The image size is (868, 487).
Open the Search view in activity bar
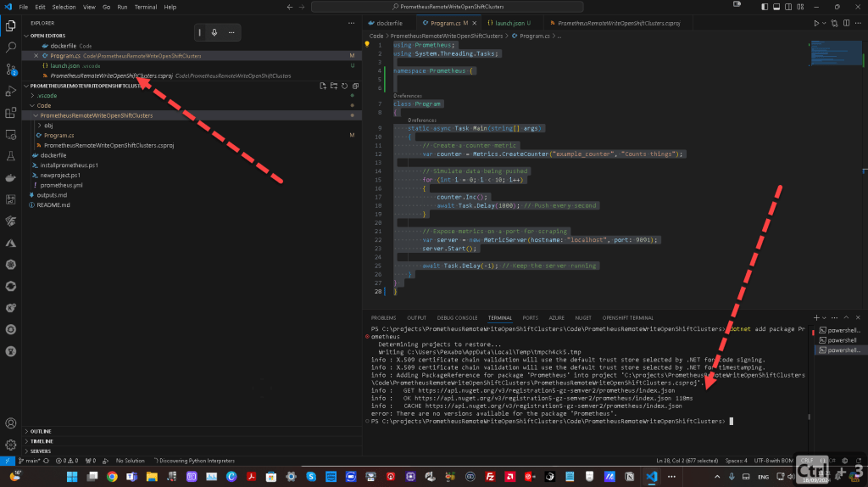click(x=10, y=48)
